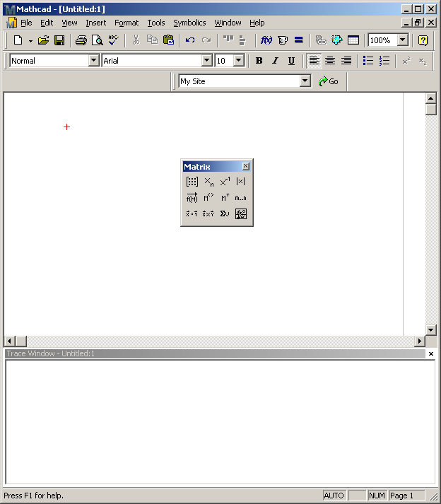This screenshot has width=441, height=504.
Task: Align regions across icon
Action: (x=228, y=40)
